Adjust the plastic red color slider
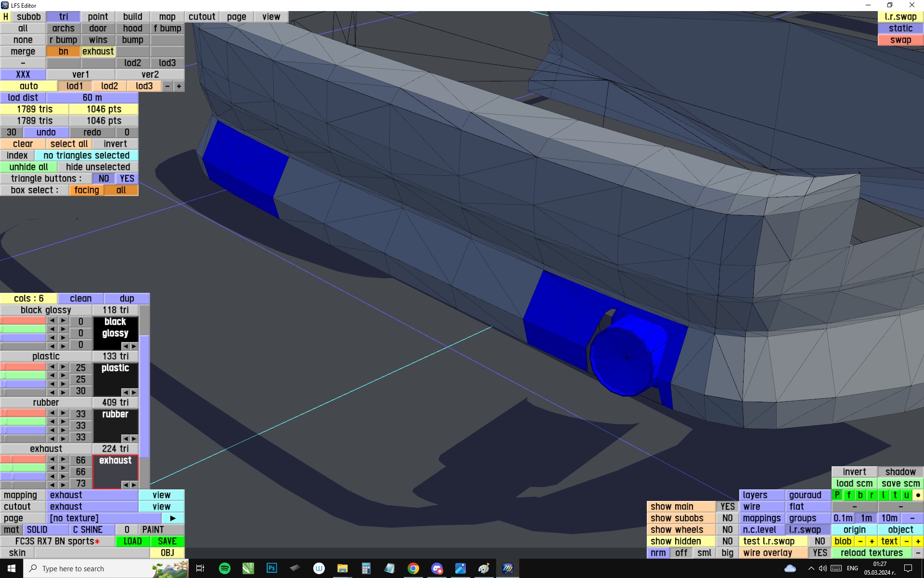 [x=23, y=367]
